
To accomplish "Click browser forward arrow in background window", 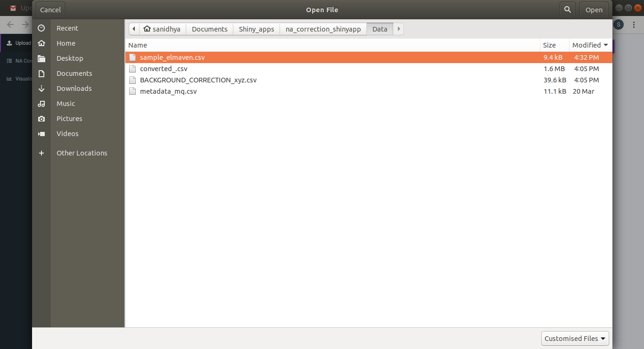I will (25, 24).
